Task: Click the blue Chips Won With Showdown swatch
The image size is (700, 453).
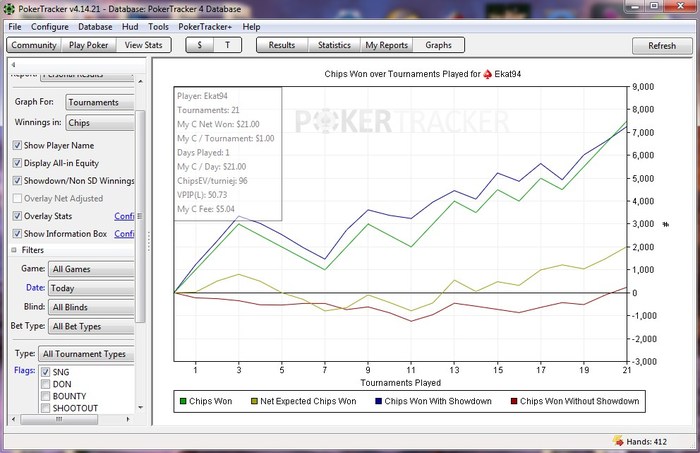Action: [x=379, y=401]
